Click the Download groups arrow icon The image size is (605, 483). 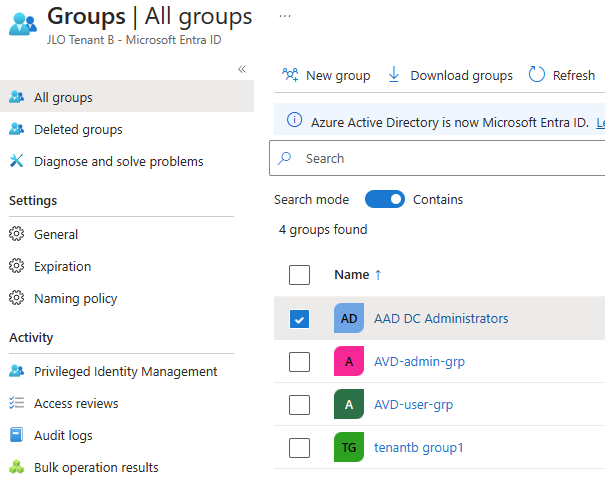click(x=394, y=74)
